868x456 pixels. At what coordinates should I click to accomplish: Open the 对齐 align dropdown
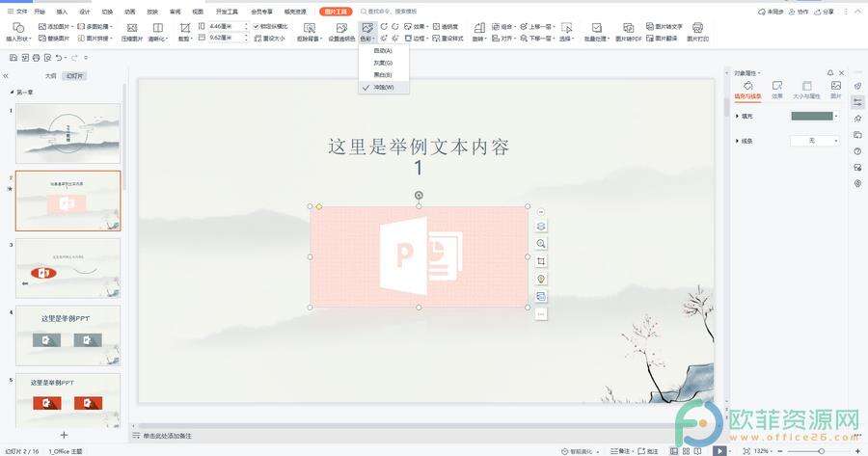503,39
